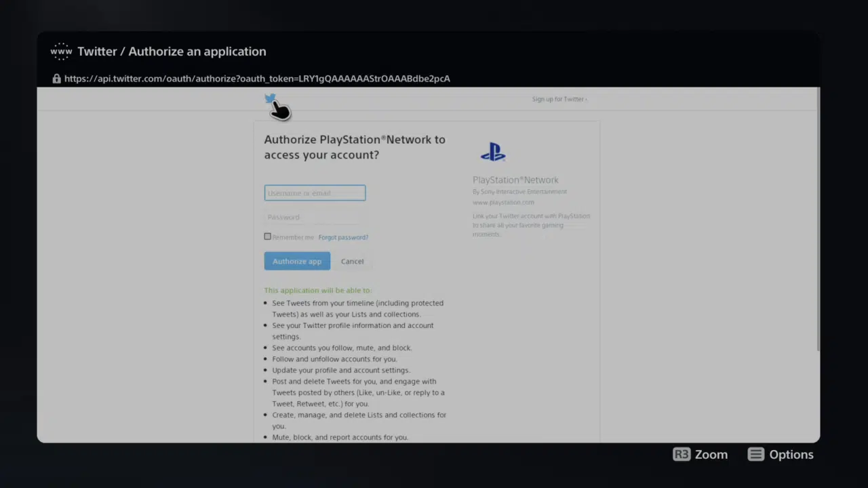Viewport: 868px width, 488px height.
Task: Select the R3 Zoom control icon
Action: point(682,454)
